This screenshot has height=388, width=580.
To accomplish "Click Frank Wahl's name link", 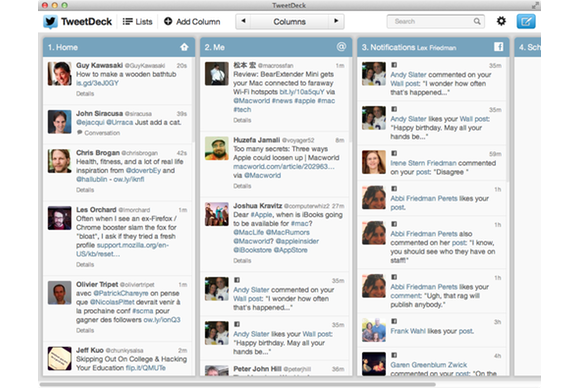I will [x=408, y=331].
